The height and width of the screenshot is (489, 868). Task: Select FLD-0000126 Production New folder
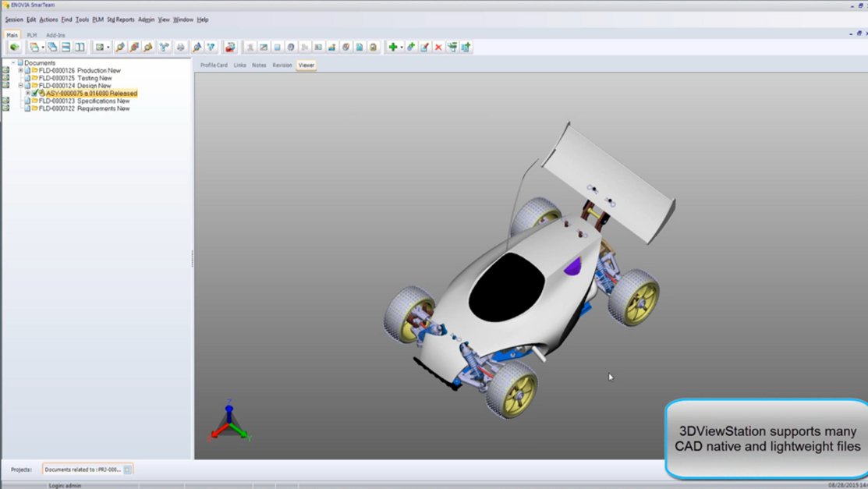coord(80,70)
